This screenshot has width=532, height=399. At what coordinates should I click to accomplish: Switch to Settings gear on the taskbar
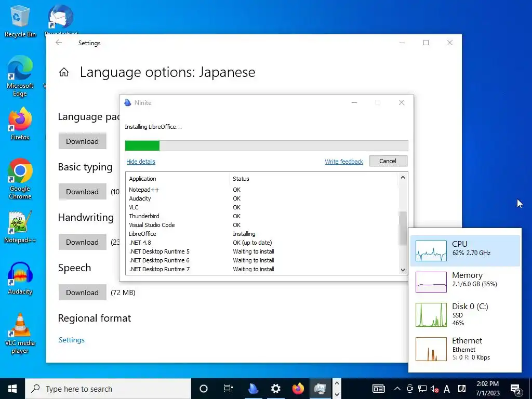pyautogui.click(x=275, y=389)
